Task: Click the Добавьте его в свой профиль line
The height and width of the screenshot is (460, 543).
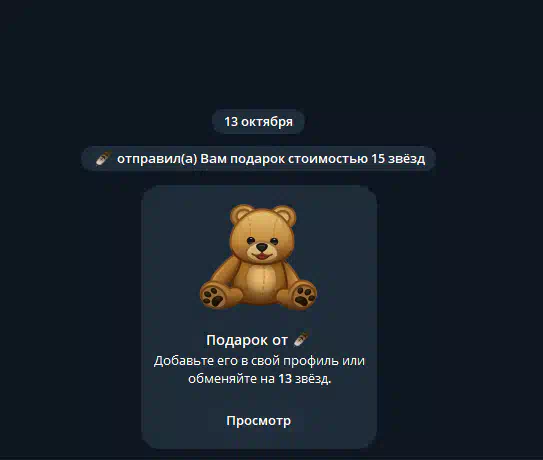Action: coord(259,361)
